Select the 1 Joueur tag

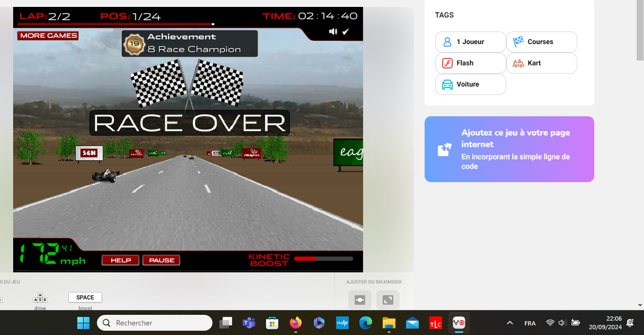[x=470, y=42]
